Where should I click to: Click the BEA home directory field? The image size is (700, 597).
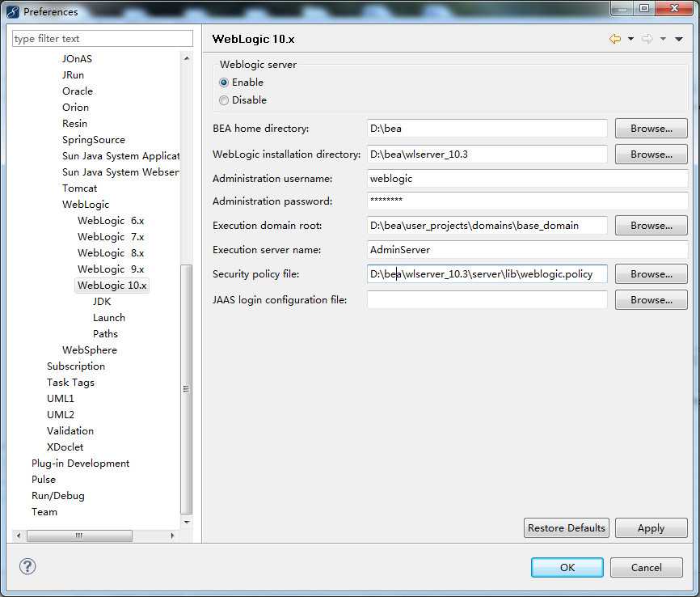(x=487, y=129)
